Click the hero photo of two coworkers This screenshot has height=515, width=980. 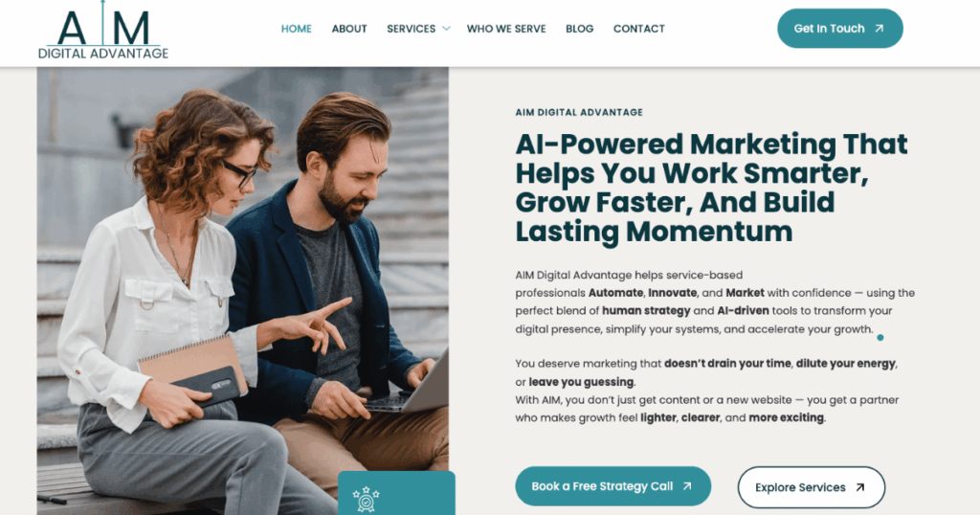[242, 291]
